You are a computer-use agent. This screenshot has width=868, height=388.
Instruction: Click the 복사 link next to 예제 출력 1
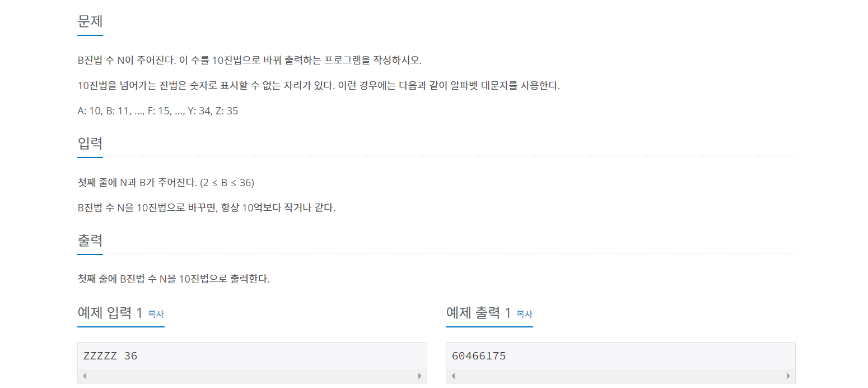(x=524, y=315)
